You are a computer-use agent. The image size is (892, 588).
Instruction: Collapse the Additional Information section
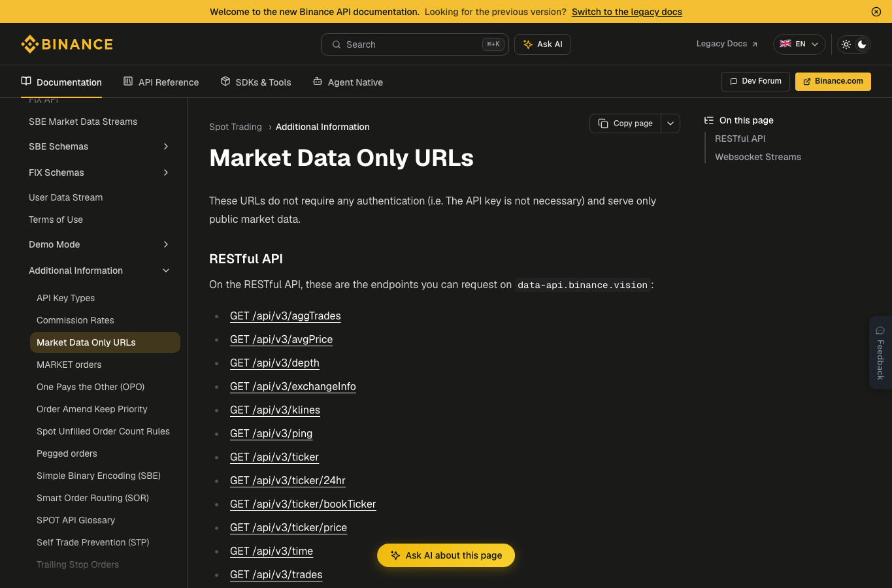[x=99, y=270]
